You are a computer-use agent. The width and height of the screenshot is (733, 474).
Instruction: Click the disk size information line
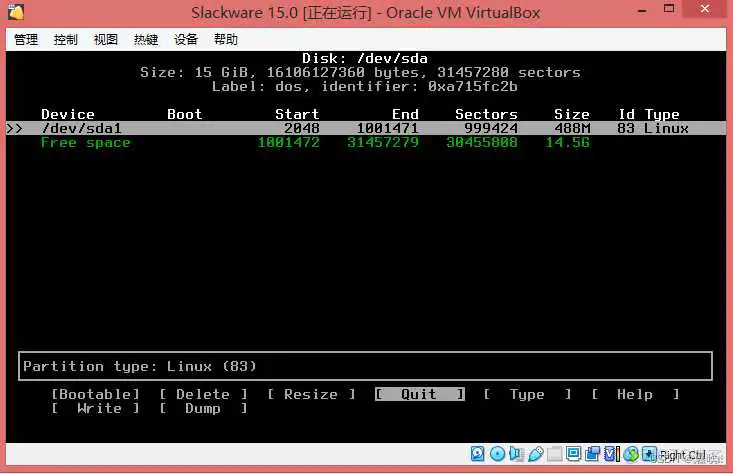[360, 72]
